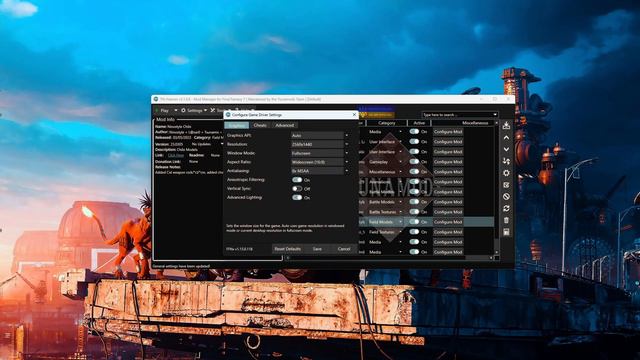This screenshot has width=640, height=360.
Task: Toggle Active switch for Battle Textures mod
Action: point(414,212)
